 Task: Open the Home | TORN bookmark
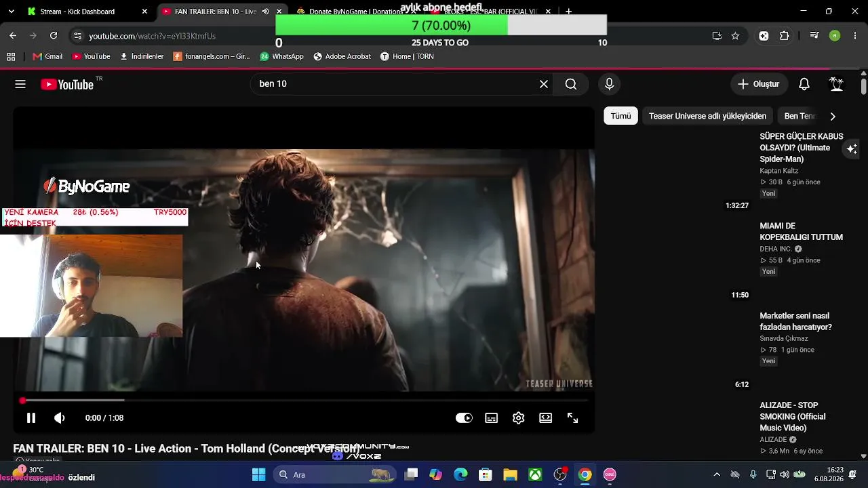(407, 56)
